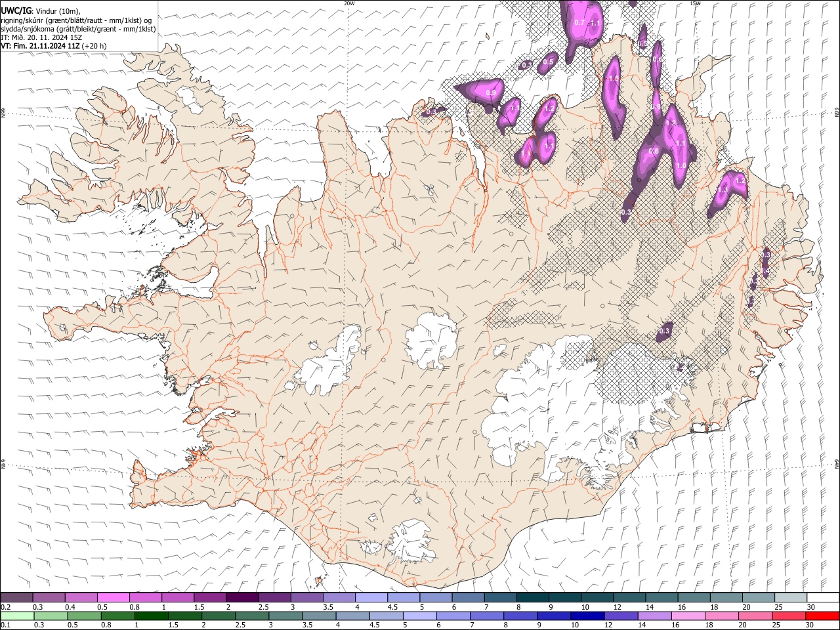
Task: Select the bright red 30 rain legend swatch
Action: (x=822, y=616)
